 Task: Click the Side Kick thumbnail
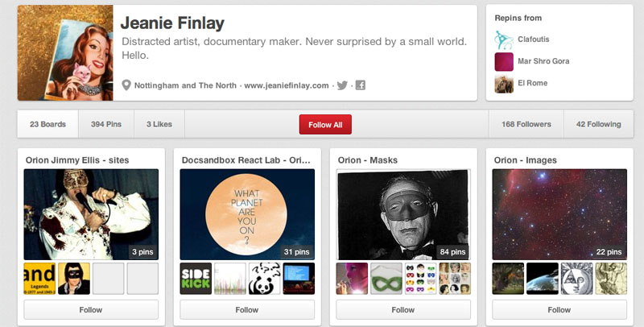click(x=196, y=278)
